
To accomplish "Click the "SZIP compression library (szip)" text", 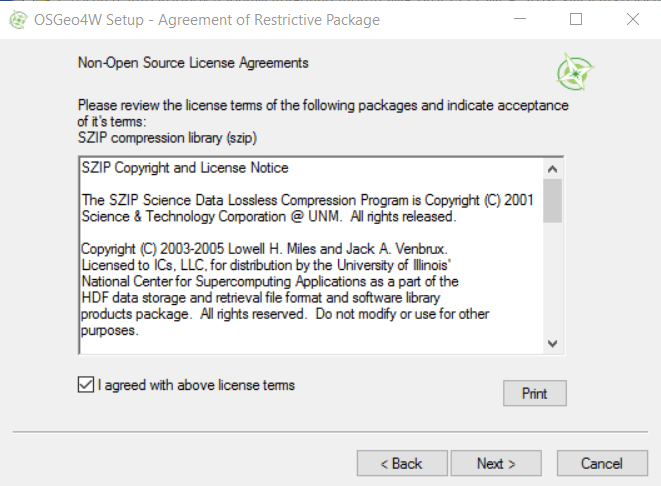I will click(167, 138).
